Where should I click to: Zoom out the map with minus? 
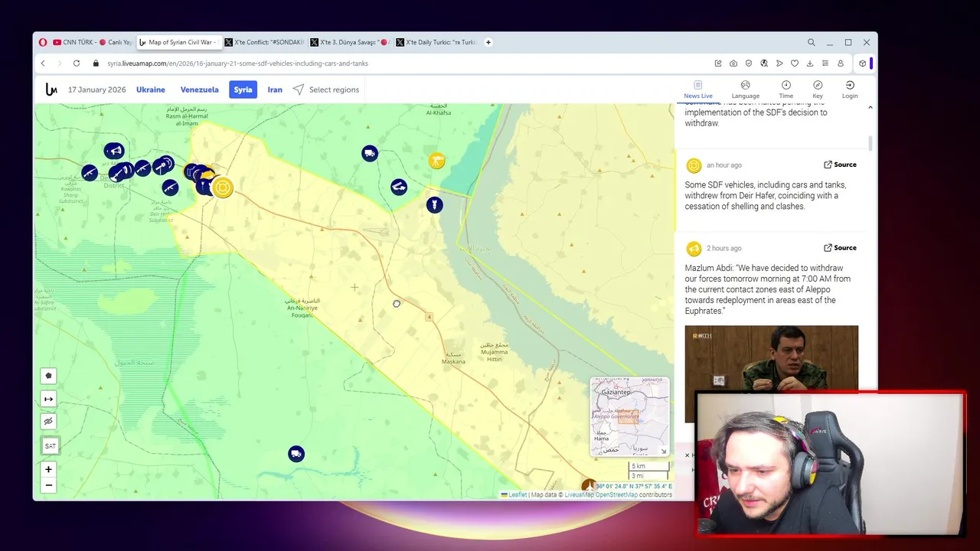[49, 485]
